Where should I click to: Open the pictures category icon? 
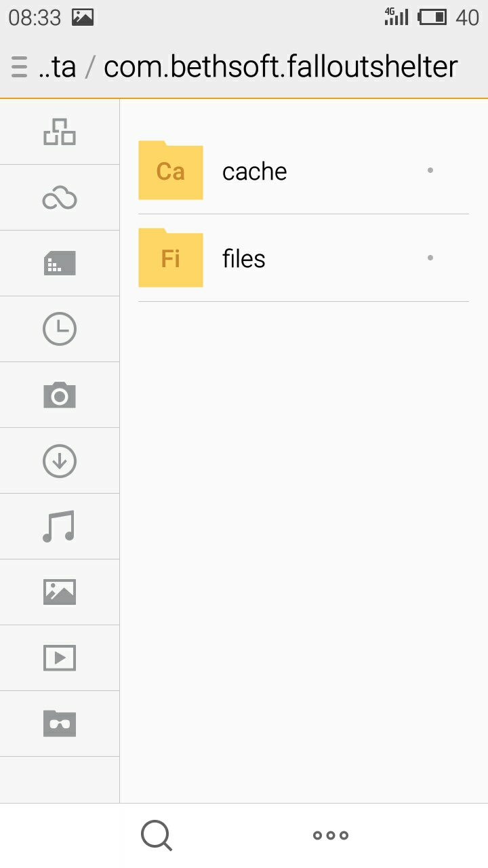[60, 592]
